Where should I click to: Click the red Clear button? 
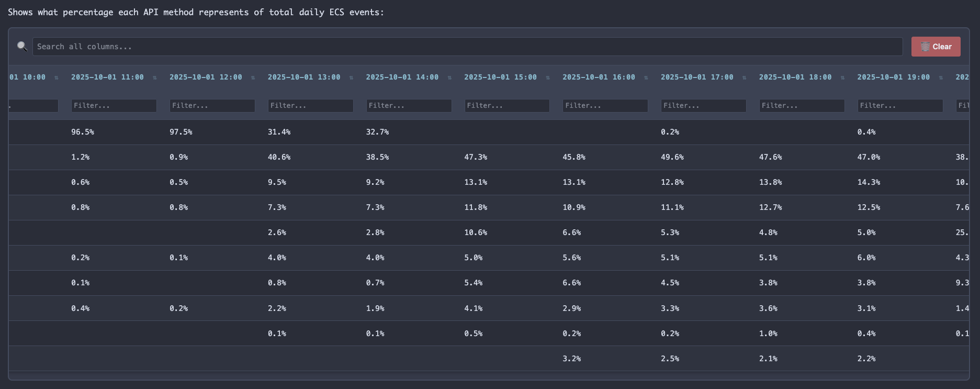coord(936,47)
